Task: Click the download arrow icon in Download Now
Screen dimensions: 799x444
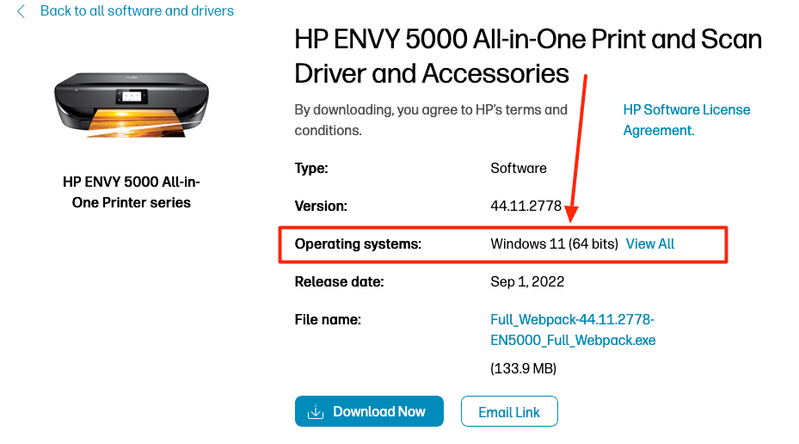Action: (316, 411)
